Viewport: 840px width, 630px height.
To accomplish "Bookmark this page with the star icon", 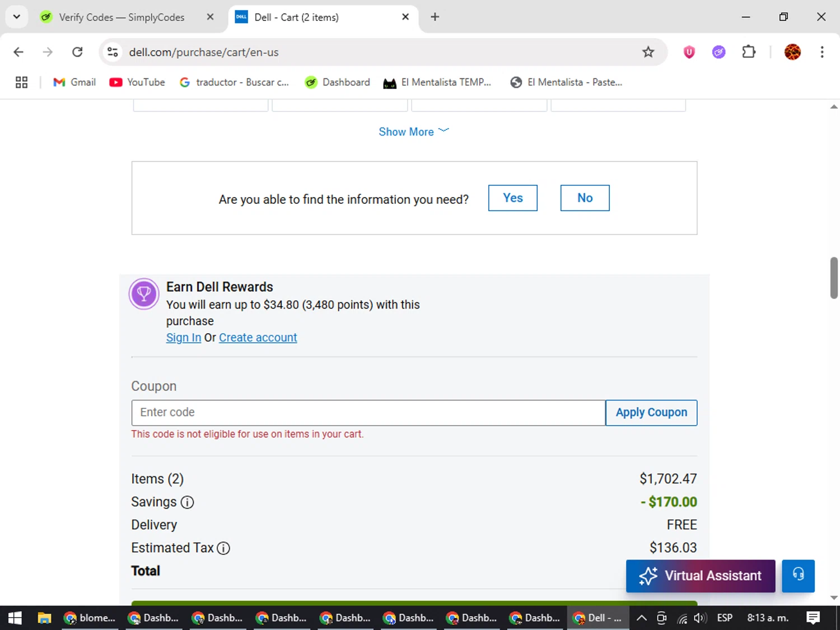I will coord(648,52).
